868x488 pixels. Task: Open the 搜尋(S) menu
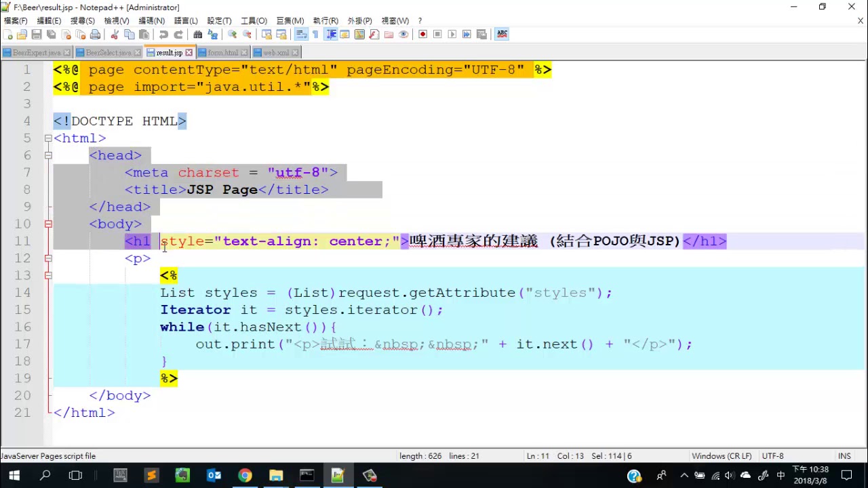pyautogui.click(x=83, y=21)
